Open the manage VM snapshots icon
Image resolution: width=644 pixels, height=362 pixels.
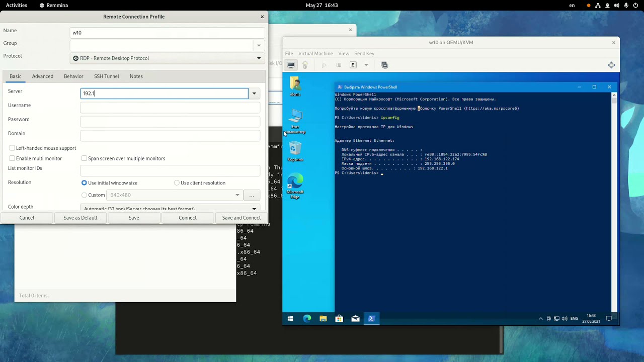[384, 65]
